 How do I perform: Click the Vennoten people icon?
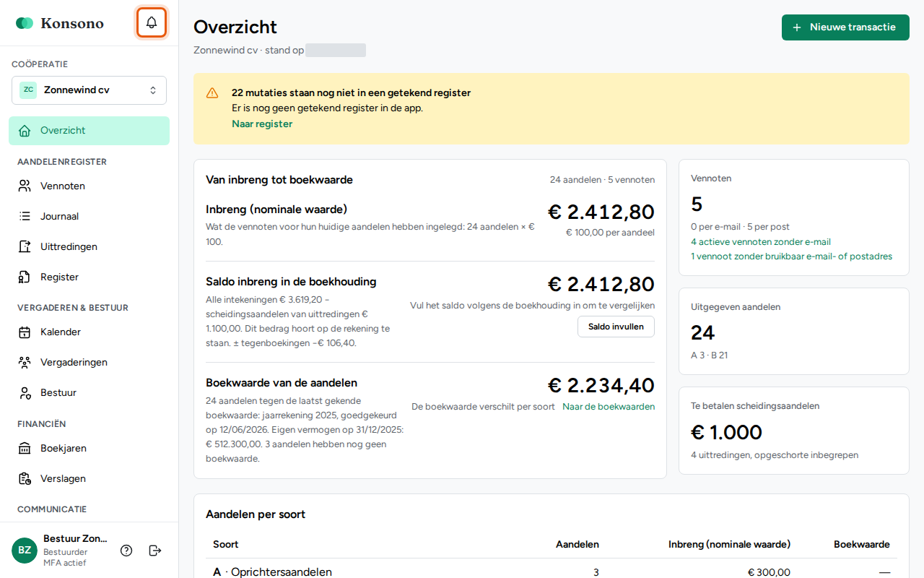tap(25, 186)
